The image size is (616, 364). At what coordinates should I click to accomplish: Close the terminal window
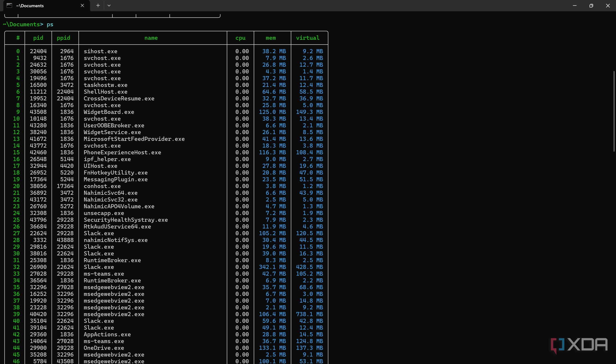[608, 5]
